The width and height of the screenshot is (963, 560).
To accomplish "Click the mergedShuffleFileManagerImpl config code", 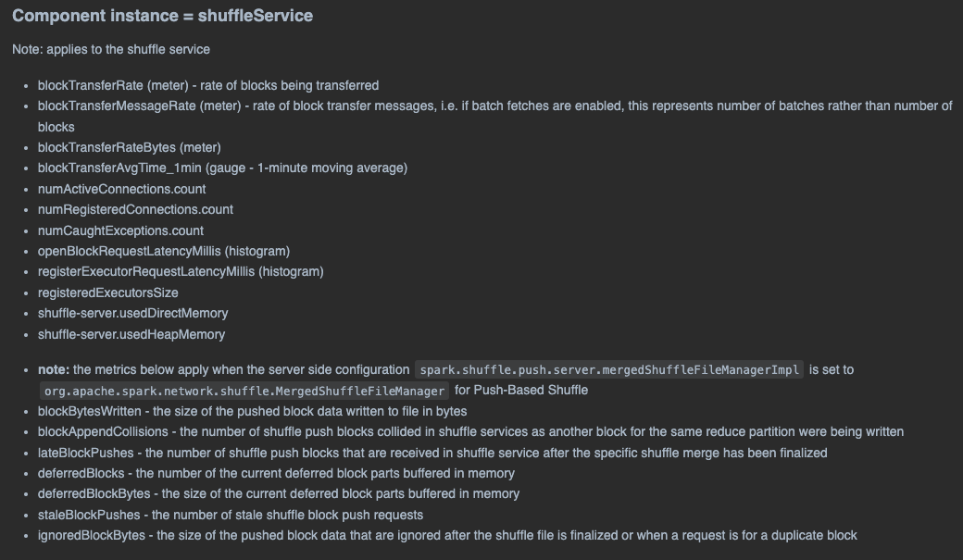I will 609,369.
